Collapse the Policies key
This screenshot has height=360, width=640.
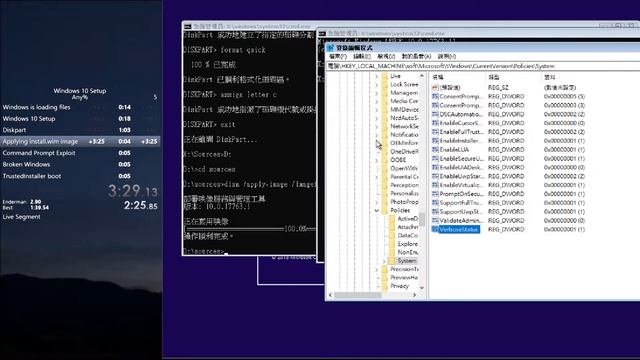click(376, 211)
